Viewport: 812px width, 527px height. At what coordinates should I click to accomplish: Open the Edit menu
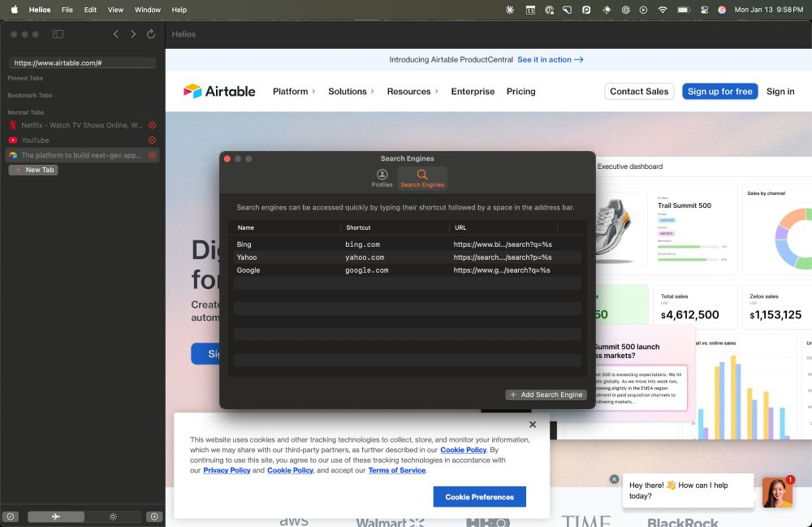[90, 9]
